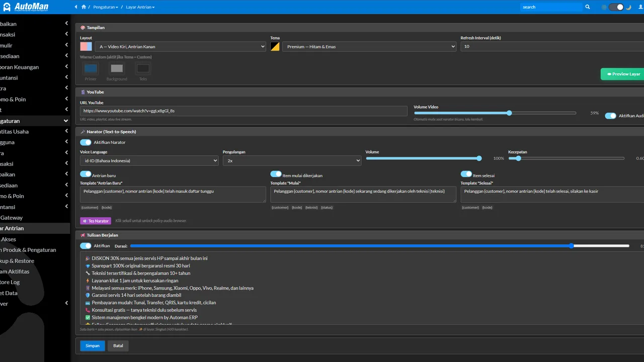Open Hak Akses sidebar item
Image resolution: width=644 pixels, height=362 pixels.
[34, 239]
